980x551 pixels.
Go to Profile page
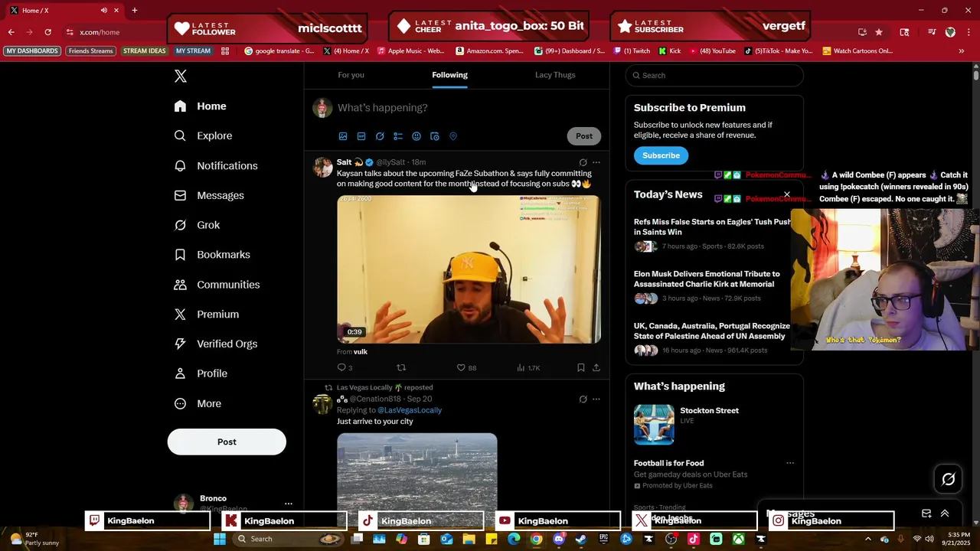(201, 373)
